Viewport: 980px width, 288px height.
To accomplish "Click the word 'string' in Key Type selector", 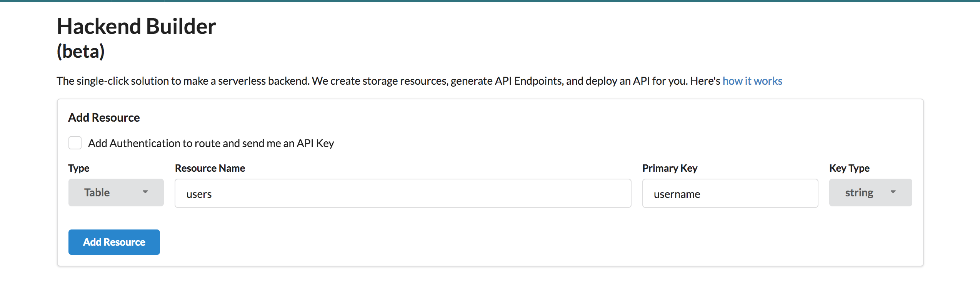I will click(x=859, y=193).
